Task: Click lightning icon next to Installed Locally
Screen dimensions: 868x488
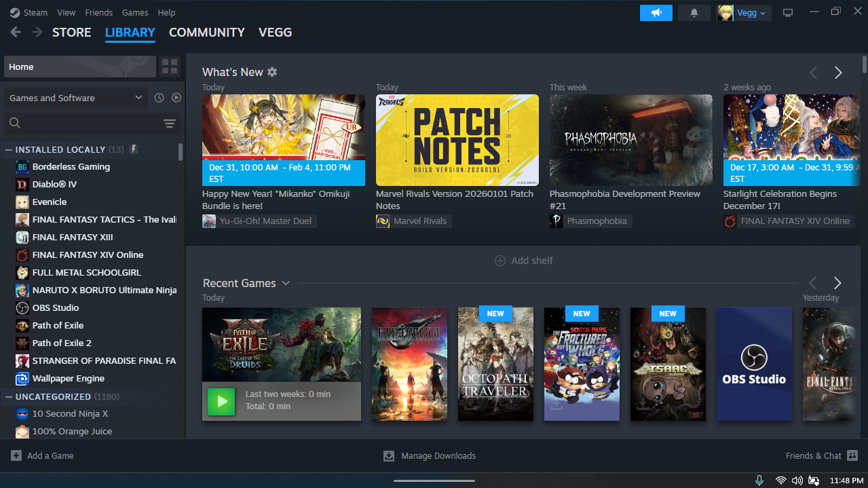Action: coord(134,149)
